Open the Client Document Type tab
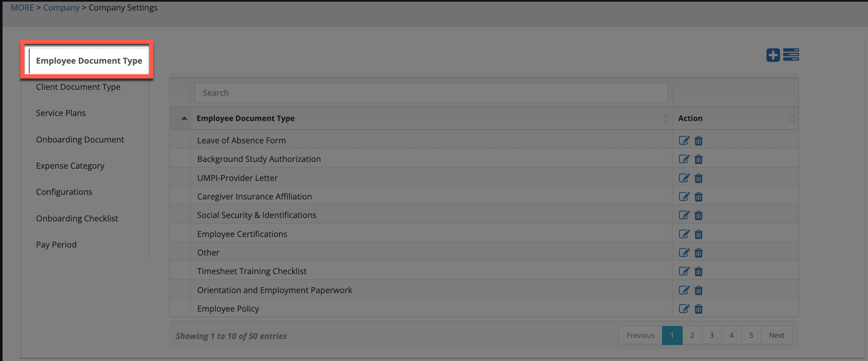The width and height of the screenshot is (868, 361). (78, 87)
